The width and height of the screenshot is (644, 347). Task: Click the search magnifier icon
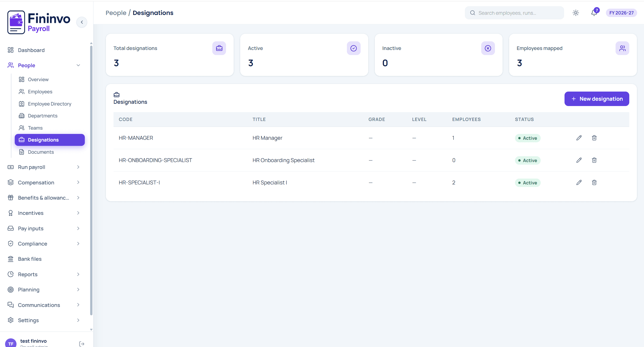click(x=472, y=13)
